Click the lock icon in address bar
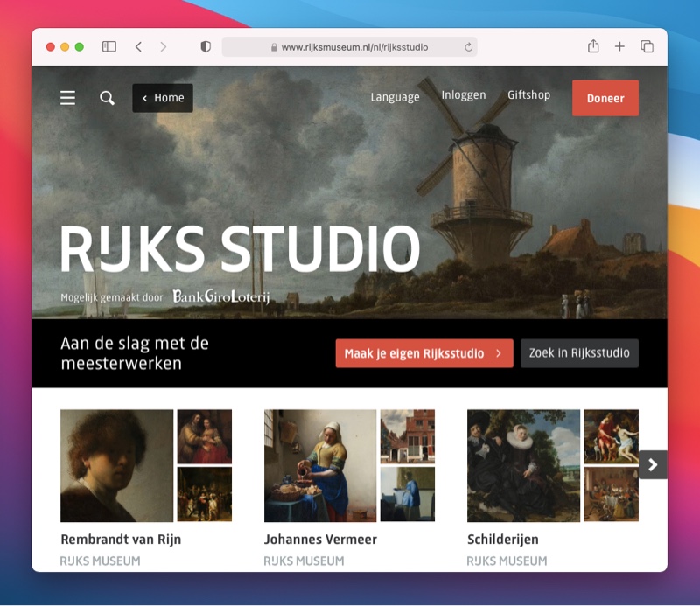This screenshot has width=700, height=606. 274,47
